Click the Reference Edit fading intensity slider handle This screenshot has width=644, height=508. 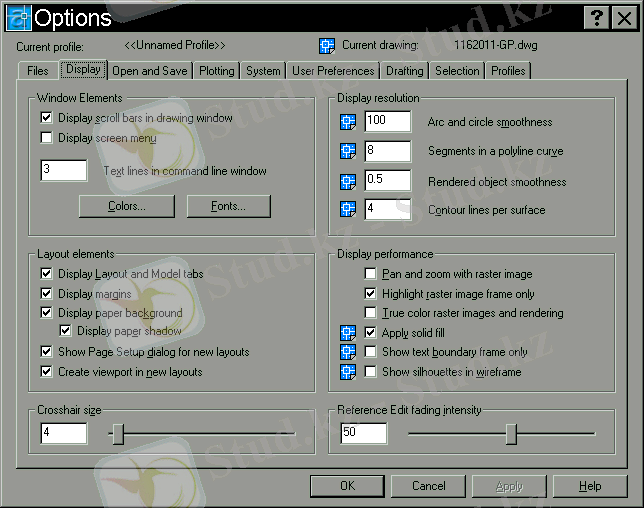511,434
